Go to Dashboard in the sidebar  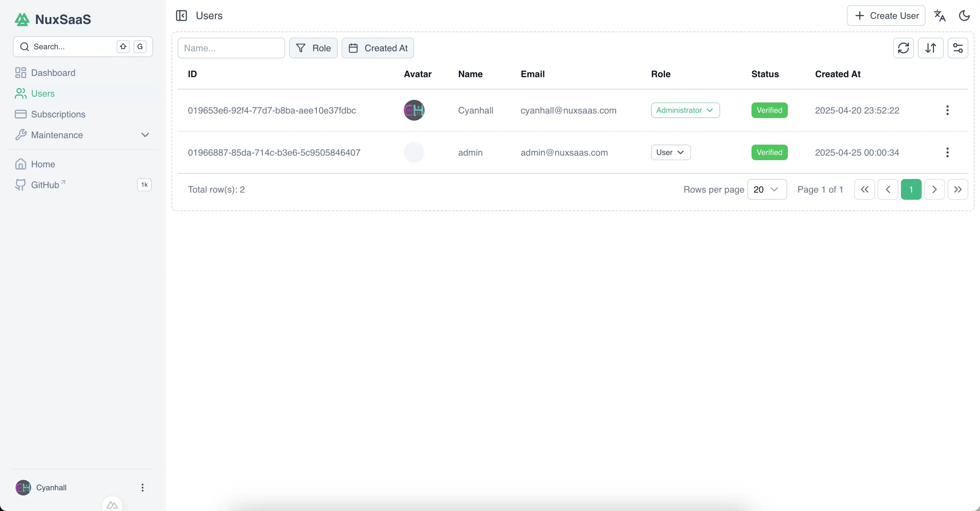pos(53,73)
